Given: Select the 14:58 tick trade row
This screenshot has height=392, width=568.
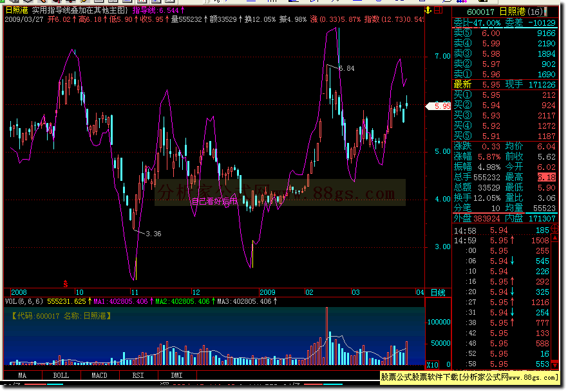Looking at the screenshot, I should [x=502, y=230].
